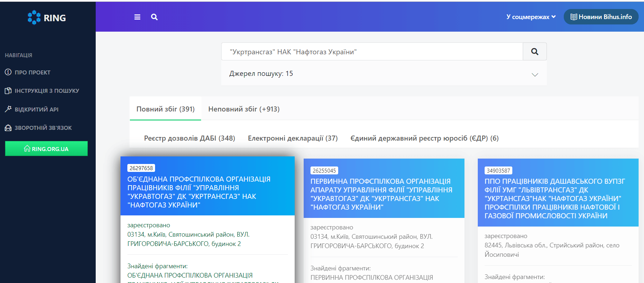Open the 'Про проект' page
Viewport: 644px width, 283px height.
tap(32, 72)
